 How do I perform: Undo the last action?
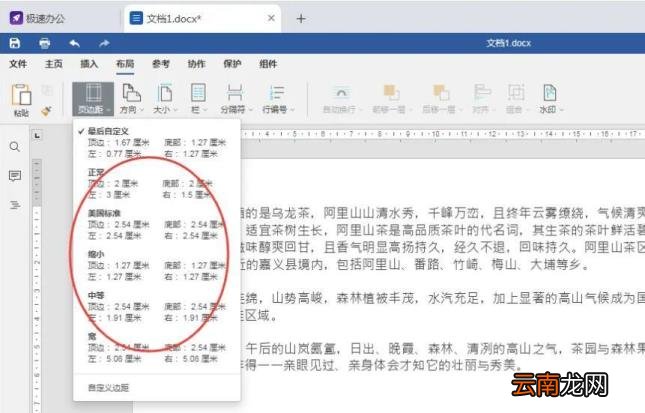click(74, 43)
